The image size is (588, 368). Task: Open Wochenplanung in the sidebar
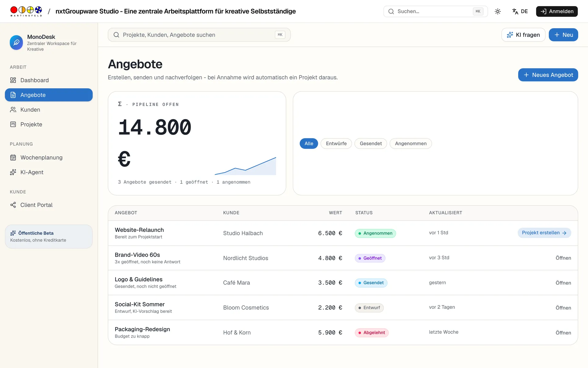coord(49,157)
